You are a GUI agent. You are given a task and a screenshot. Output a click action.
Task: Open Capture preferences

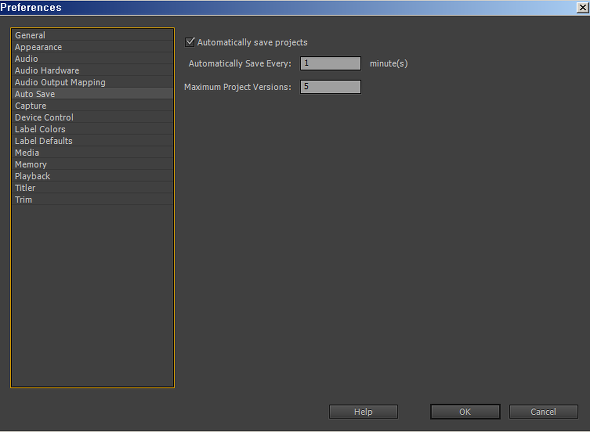click(x=93, y=106)
